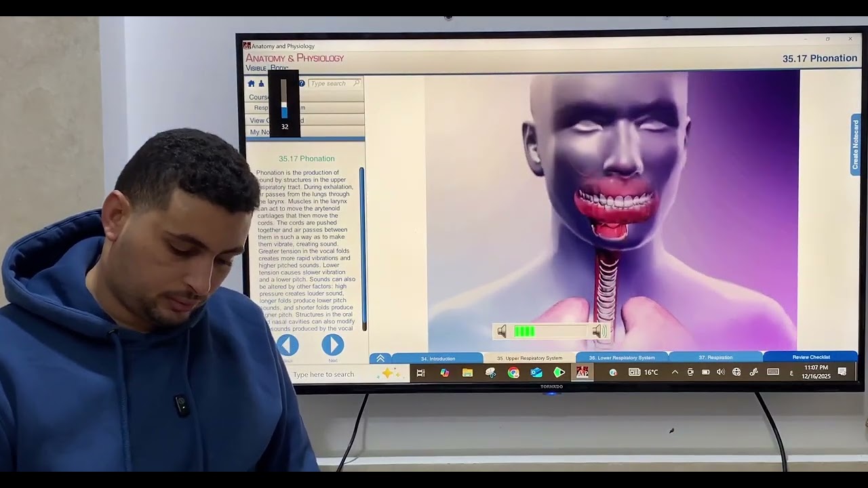Viewport: 868px width, 488px height.
Task: Click the 'Anatomy & Physiology' app logo text
Action: pyautogui.click(x=294, y=58)
